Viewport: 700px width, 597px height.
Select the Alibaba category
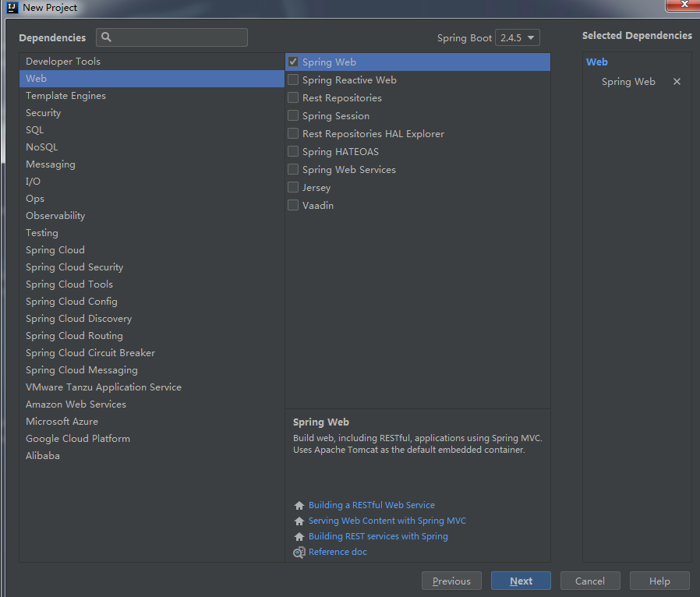point(152,456)
